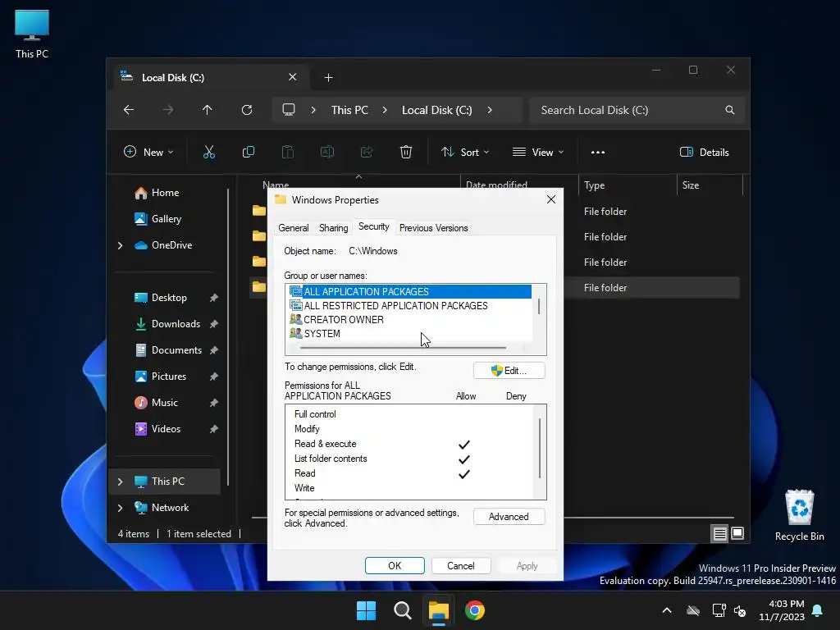840x630 pixels.
Task: Select the Security tab
Action: coord(373,226)
